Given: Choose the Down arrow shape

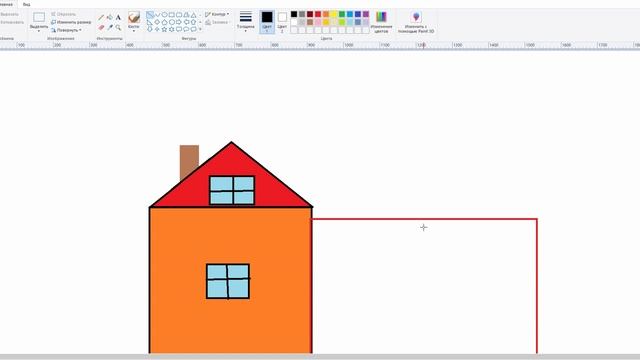Looking at the screenshot, I should (150, 29).
